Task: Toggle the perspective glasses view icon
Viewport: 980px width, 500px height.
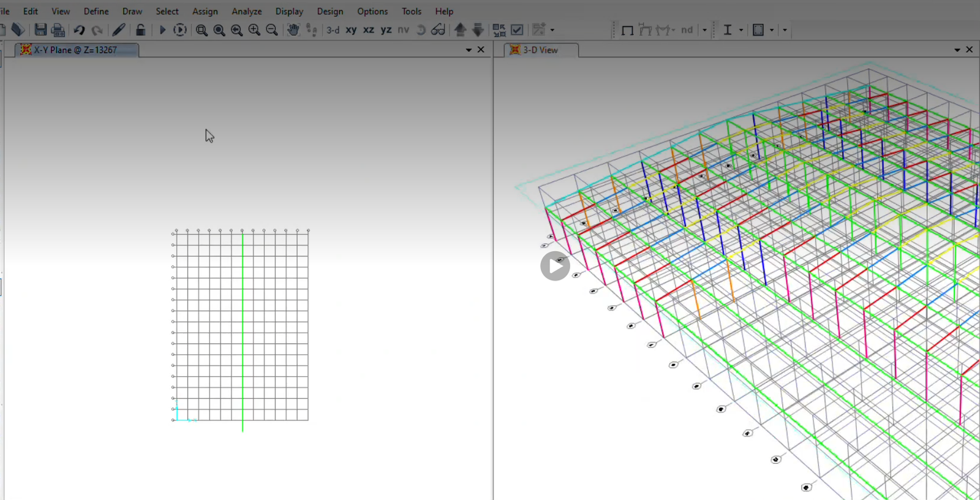Action: (438, 29)
